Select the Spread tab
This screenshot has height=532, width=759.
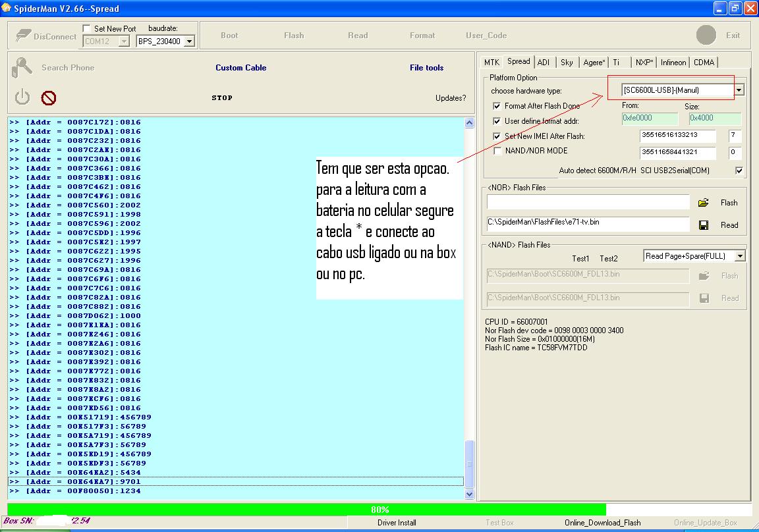[x=519, y=61]
